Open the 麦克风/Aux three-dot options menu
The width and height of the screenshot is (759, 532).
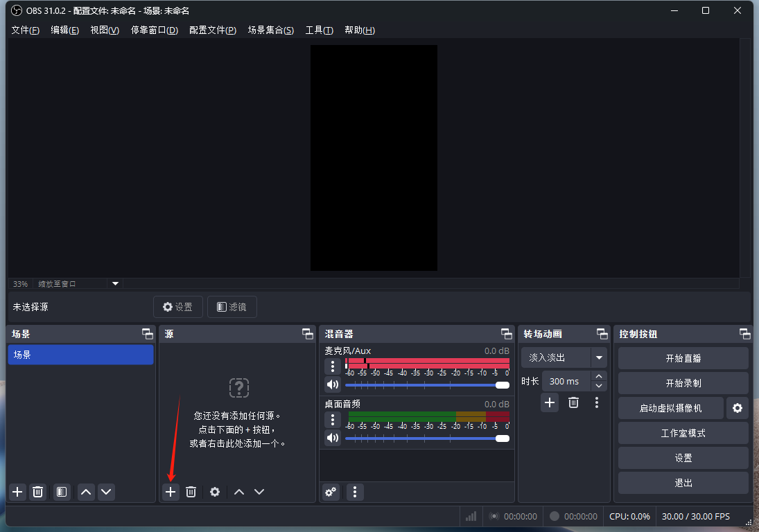(x=333, y=366)
